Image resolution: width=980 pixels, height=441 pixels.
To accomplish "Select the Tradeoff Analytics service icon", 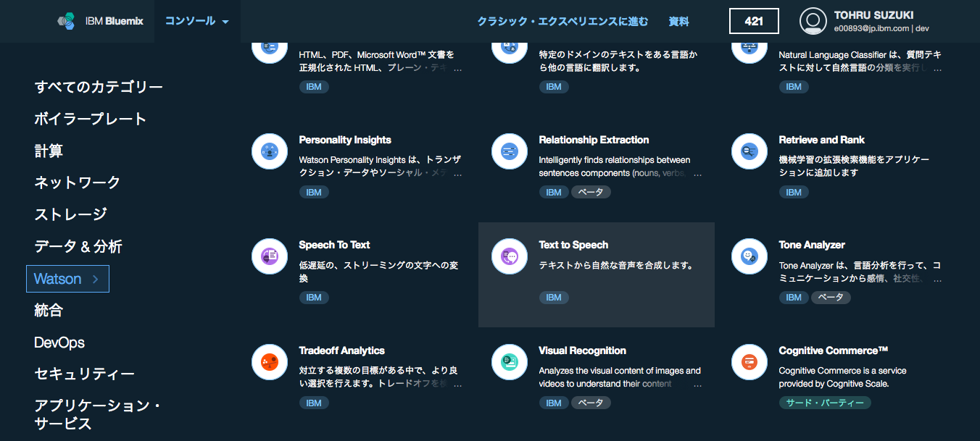I will pos(269,362).
